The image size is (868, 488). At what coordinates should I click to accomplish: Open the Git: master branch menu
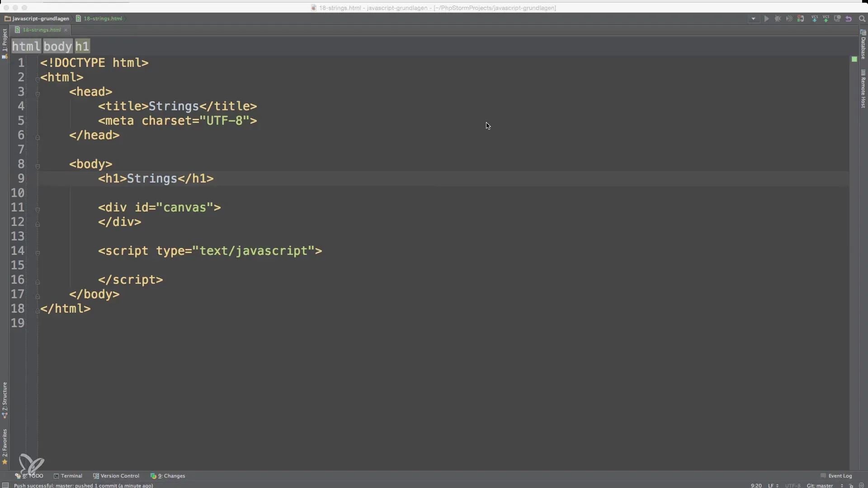[x=825, y=485]
